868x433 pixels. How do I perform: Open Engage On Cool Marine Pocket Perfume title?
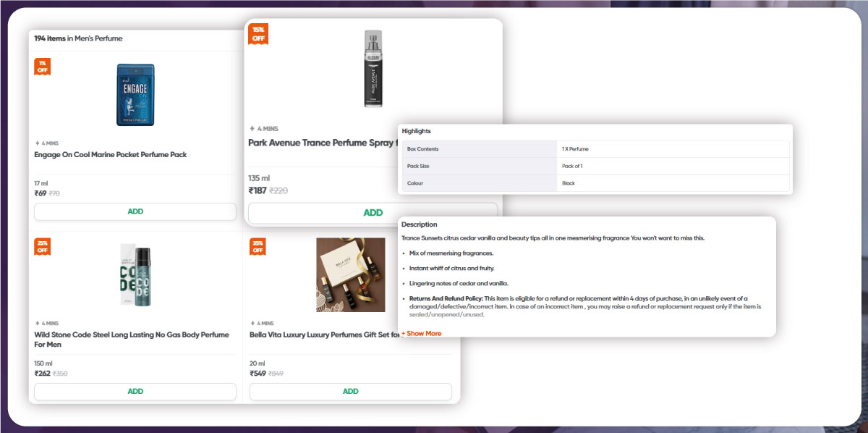[111, 155]
